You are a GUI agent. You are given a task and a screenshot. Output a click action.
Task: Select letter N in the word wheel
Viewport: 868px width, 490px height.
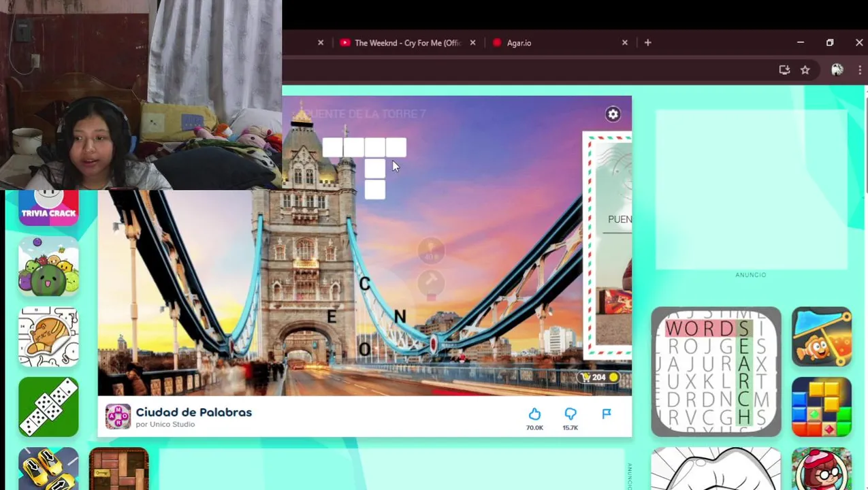point(400,316)
